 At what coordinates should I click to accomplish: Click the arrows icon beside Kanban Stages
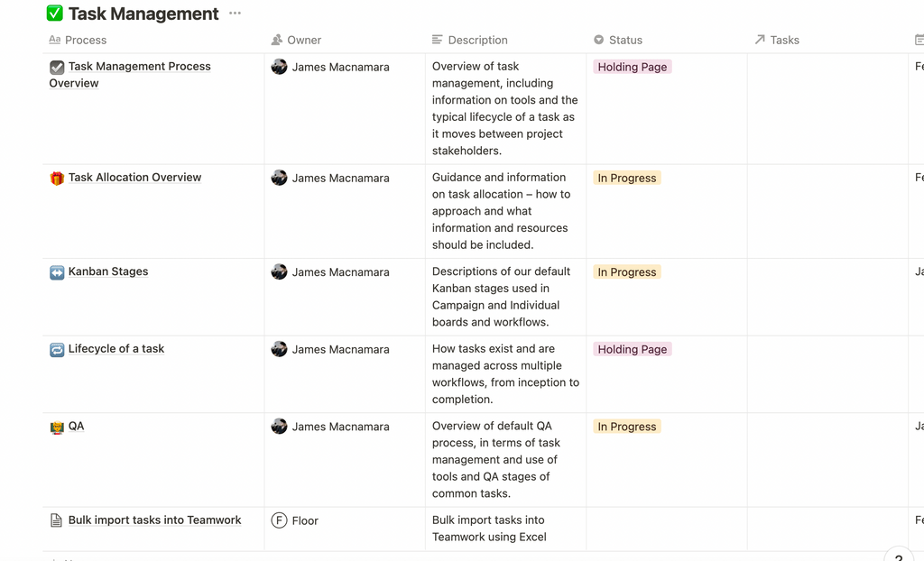pos(57,272)
